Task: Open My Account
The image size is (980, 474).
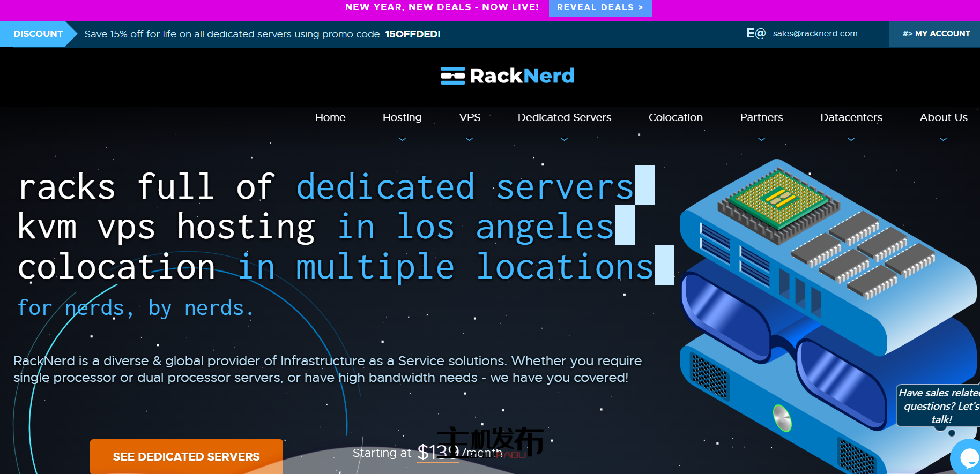Action: point(936,34)
